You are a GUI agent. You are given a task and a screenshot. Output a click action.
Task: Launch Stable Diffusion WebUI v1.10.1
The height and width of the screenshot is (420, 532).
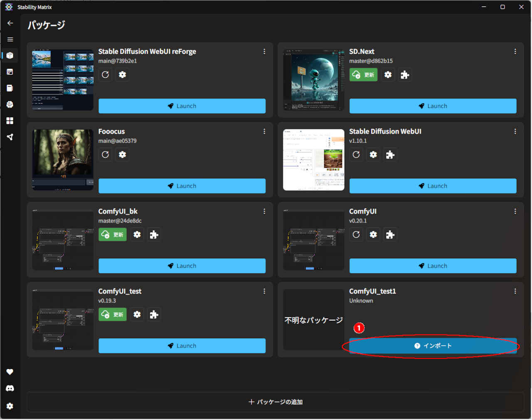point(433,186)
